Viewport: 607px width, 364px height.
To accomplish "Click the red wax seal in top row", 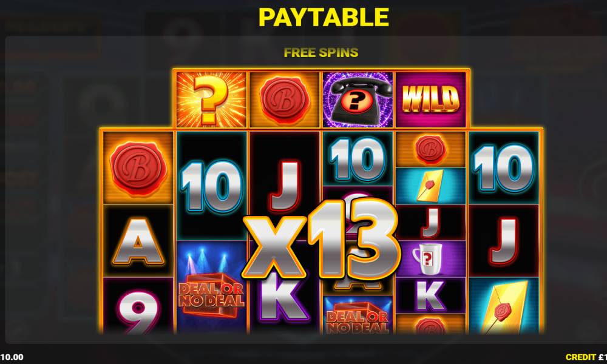I will (x=285, y=99).
